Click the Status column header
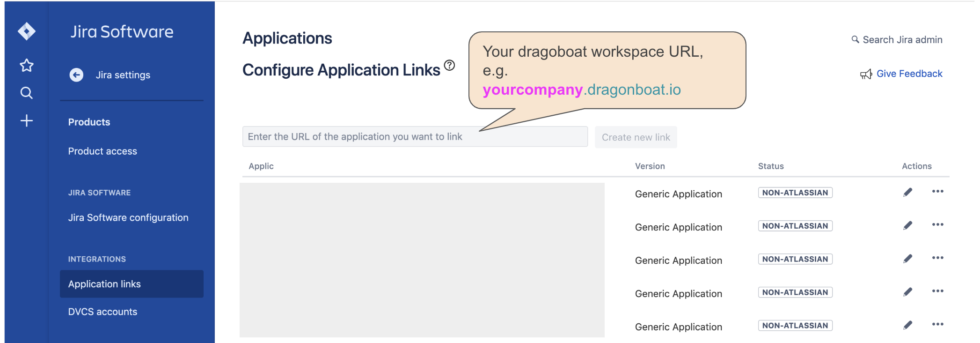This screenshot has width=980, height=343. (771, 166)
